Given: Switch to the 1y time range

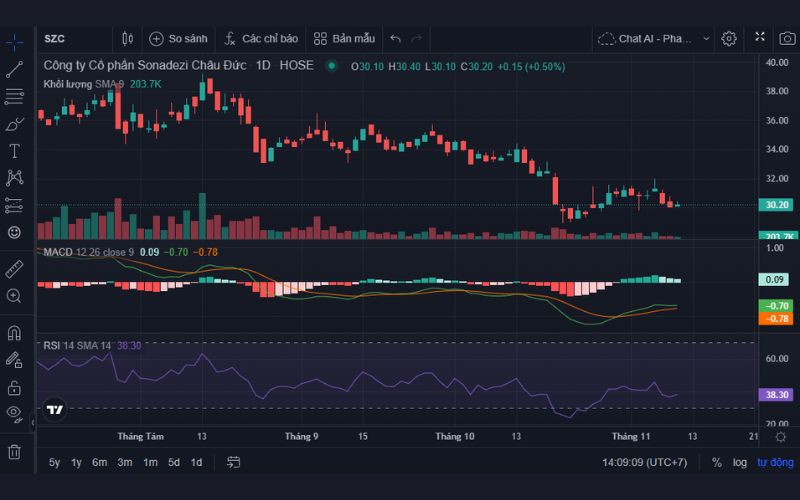Looking at the screenshot, I should [x=76, y=462].
